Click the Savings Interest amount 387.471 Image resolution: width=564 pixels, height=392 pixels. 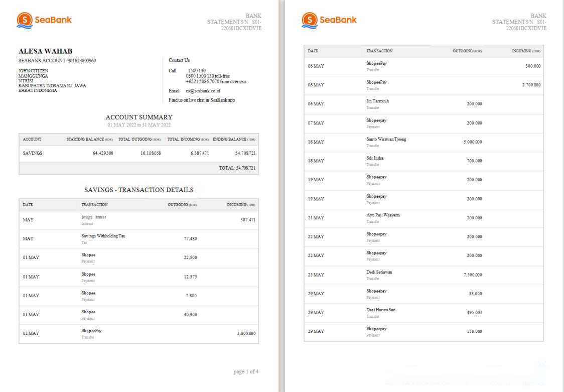click(x=247, y=220)
